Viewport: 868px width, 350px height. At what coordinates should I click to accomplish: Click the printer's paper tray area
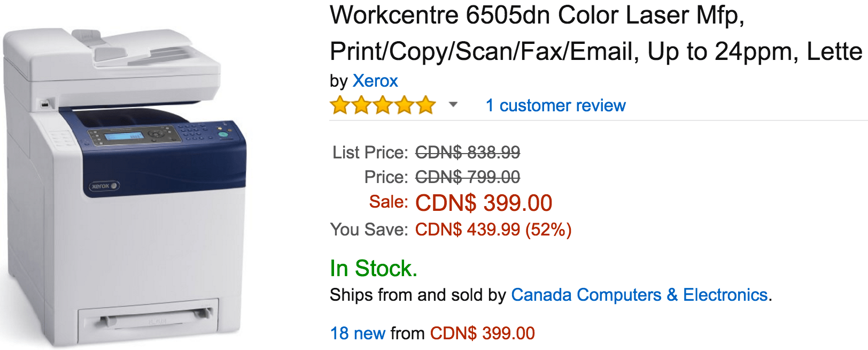coord(148,319)
